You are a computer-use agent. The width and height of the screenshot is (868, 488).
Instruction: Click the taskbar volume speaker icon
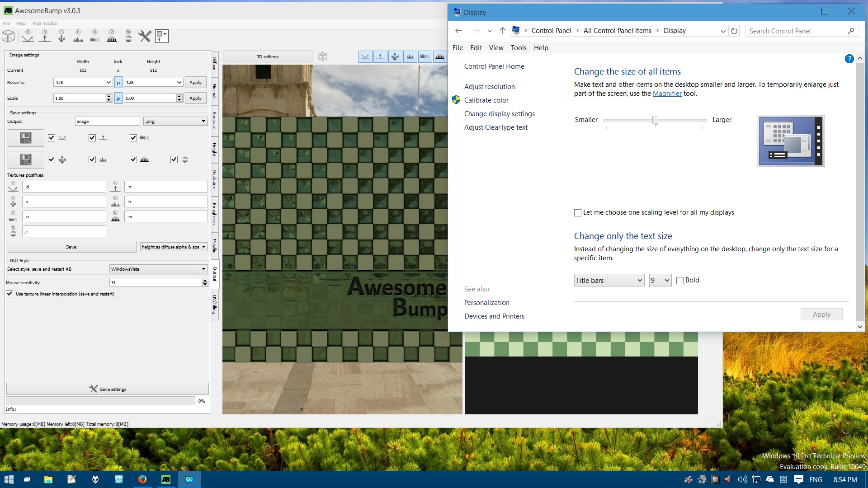click(742, 479)
